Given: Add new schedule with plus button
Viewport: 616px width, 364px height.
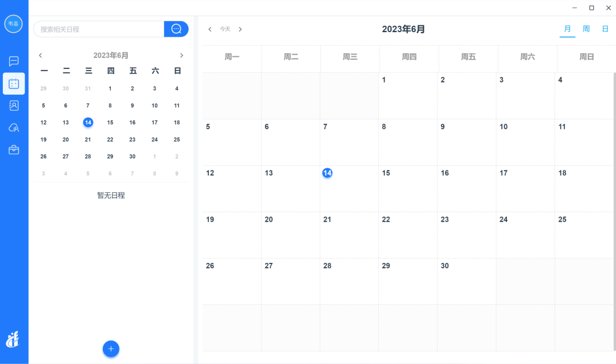Looking at the screenshot, I should 111,348.
